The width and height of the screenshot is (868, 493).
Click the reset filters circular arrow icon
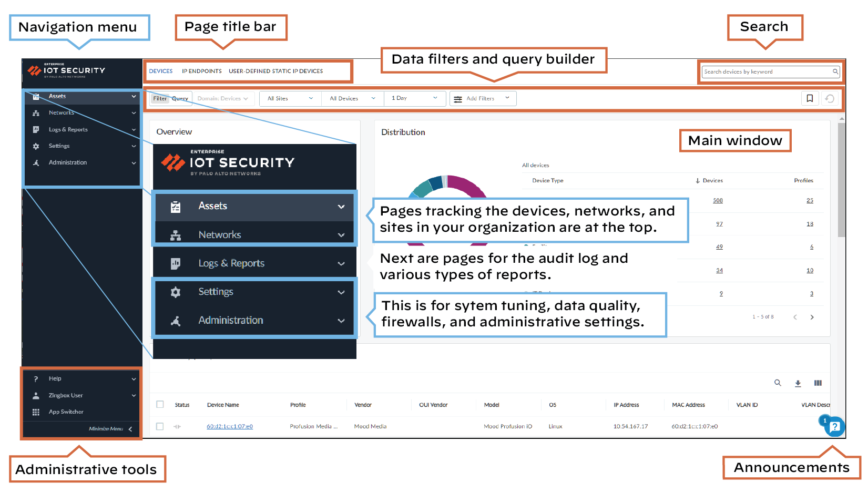[830, 98]
